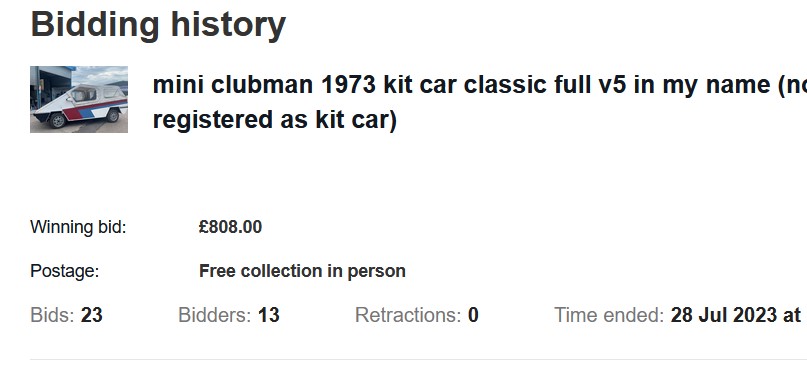This screenshot has width=807, height=382.
Task: Click the horizontal divider below bid summary
Action: pyautogui.click(x=418, y=359)
